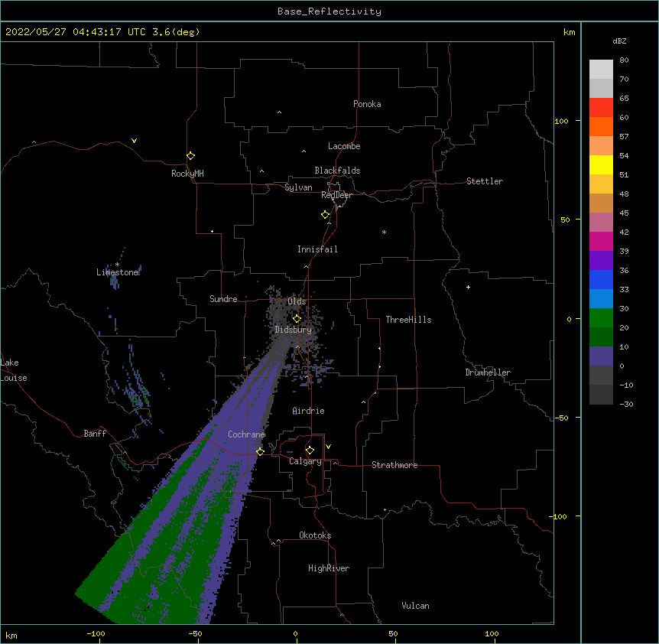Click the -30 value in dBZ legend
Viewport: 659px width, 644px height.
[x=626, y=405]
